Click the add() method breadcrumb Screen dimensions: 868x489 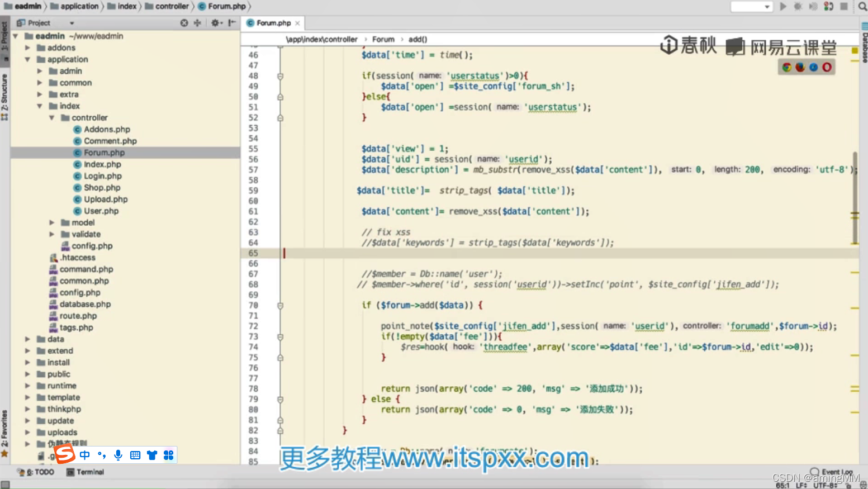[418, 39]
